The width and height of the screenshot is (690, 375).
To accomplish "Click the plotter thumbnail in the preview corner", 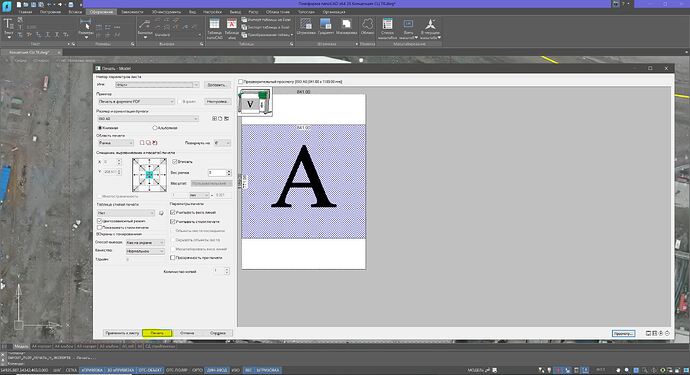I will click(x=255, y=102).
